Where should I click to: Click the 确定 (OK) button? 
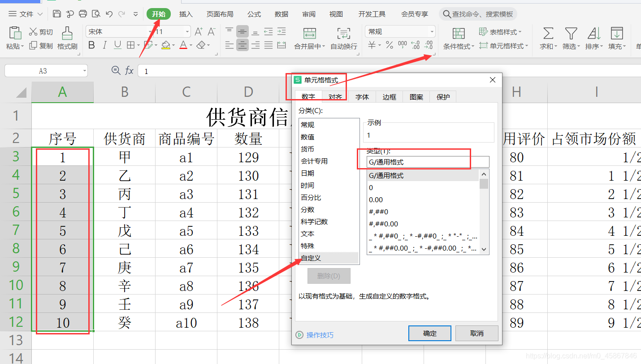tap(430, 333)
